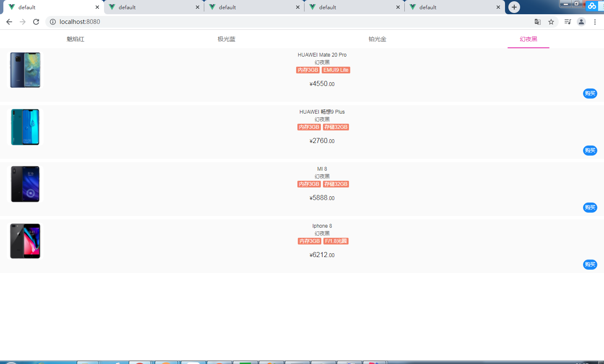
Task: Click the EMUI9 Lite tag
Action: 336,70
